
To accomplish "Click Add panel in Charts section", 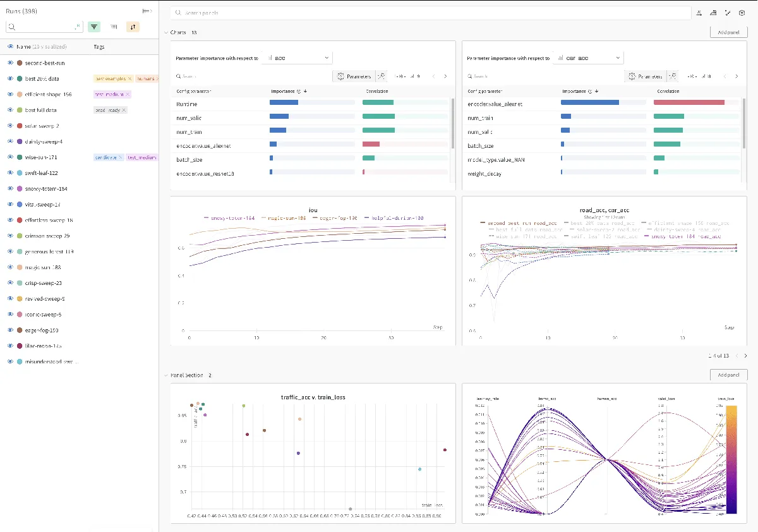I will (728, 32).
